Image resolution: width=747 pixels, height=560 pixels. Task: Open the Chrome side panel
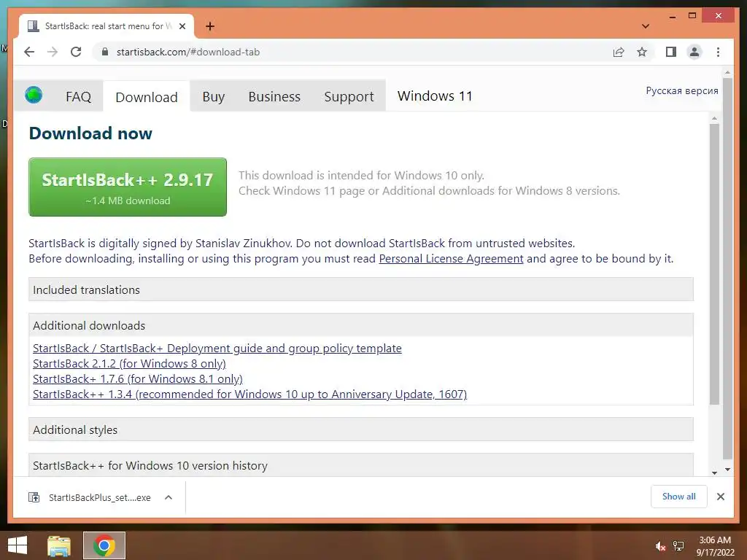click(671, 52)
